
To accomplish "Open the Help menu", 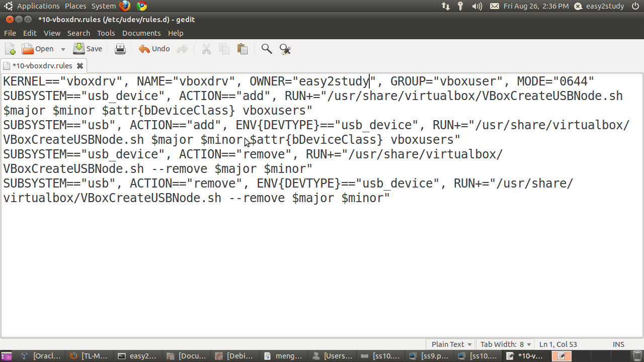I will tap(176, 33).
